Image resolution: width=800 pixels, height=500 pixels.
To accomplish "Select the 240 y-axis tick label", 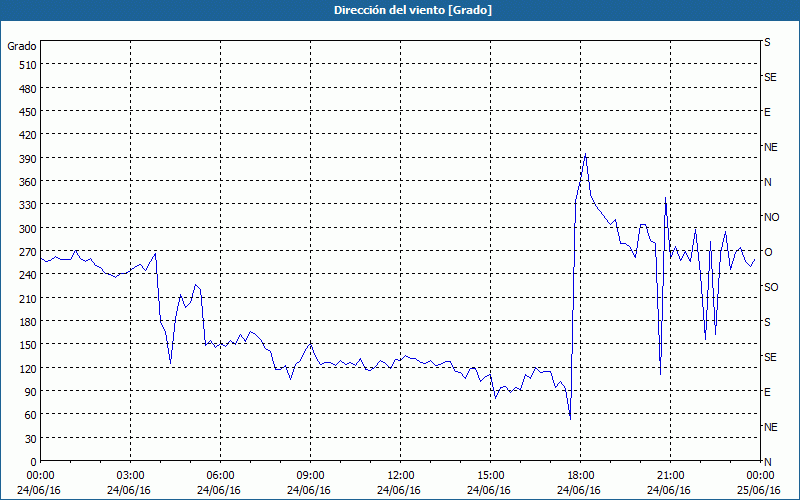I will 29,275.
